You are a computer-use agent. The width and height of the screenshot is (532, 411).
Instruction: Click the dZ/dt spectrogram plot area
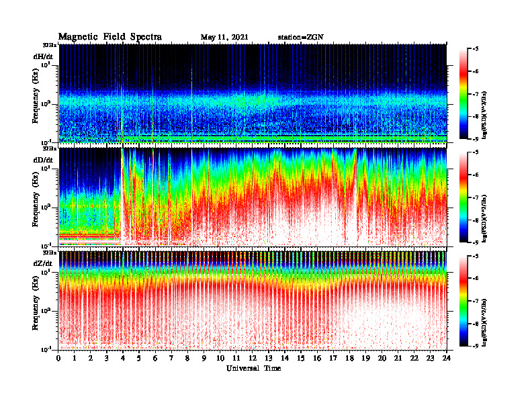(x=253, y=300)
